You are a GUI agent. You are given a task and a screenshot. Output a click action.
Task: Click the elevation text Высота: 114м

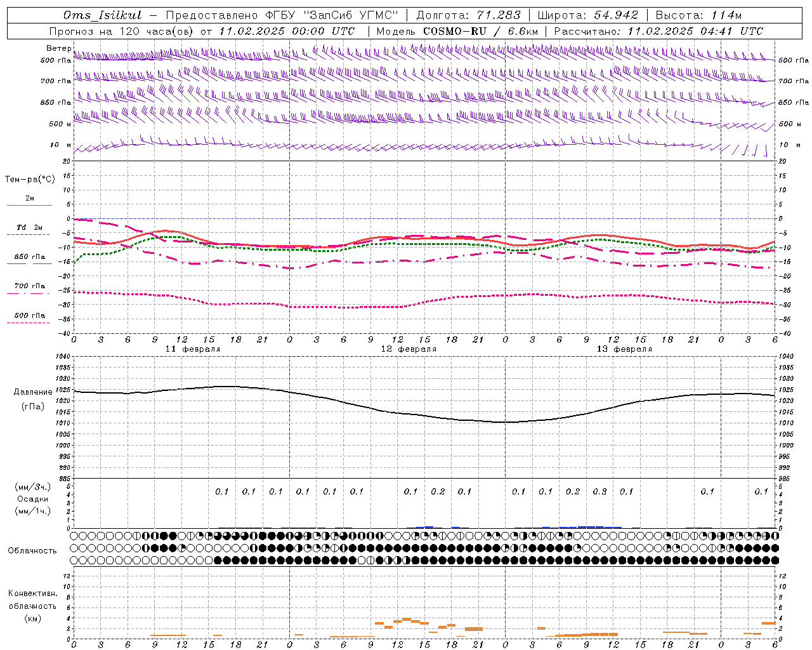[698, 15]
